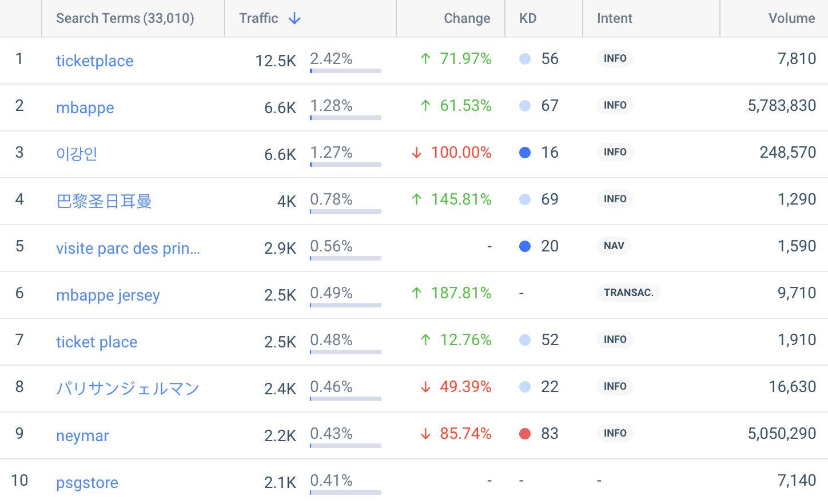828x504 pixels.
Task: Click the light blue KD dot beside mbappe
Action: tap(525, 105)
